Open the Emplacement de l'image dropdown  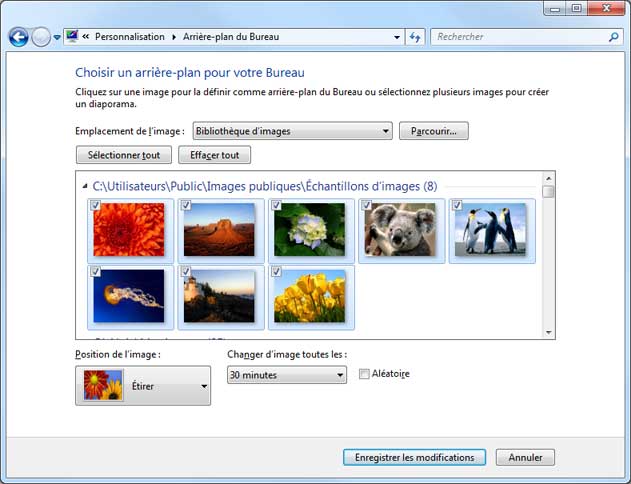tap(293, 131)
